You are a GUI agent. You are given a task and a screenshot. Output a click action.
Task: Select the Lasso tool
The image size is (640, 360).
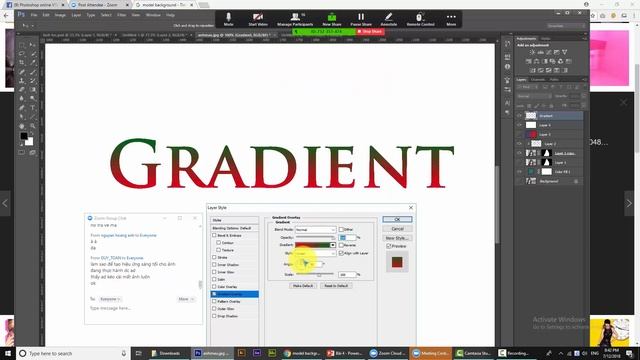[22, 54]
